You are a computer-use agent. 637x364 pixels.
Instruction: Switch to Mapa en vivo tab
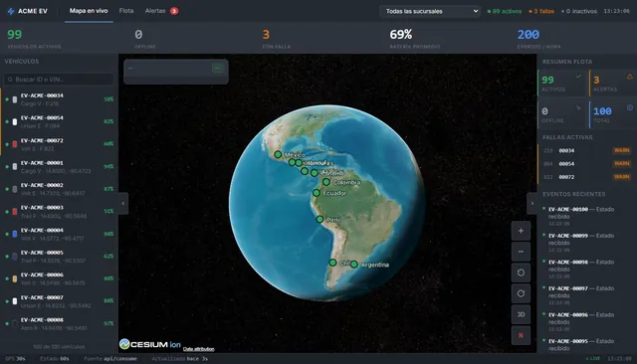tap(89, 11)
